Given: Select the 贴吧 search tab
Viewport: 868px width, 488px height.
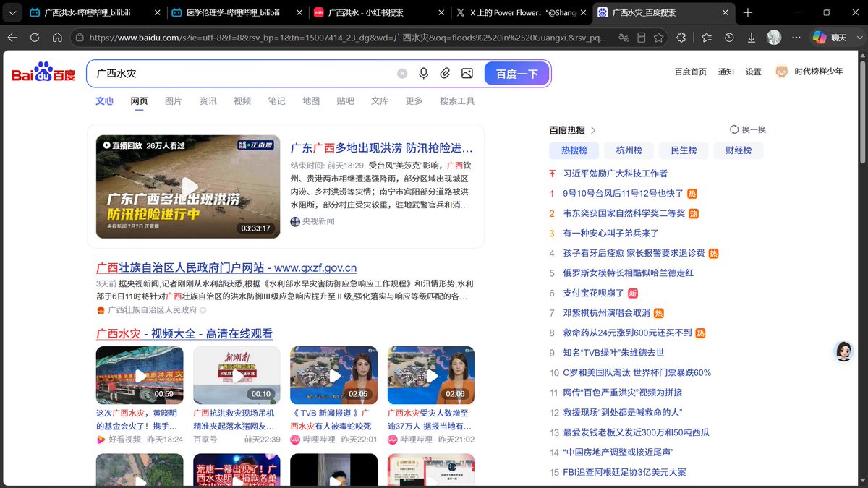Looking at the screenshot, I should point(345,100).
